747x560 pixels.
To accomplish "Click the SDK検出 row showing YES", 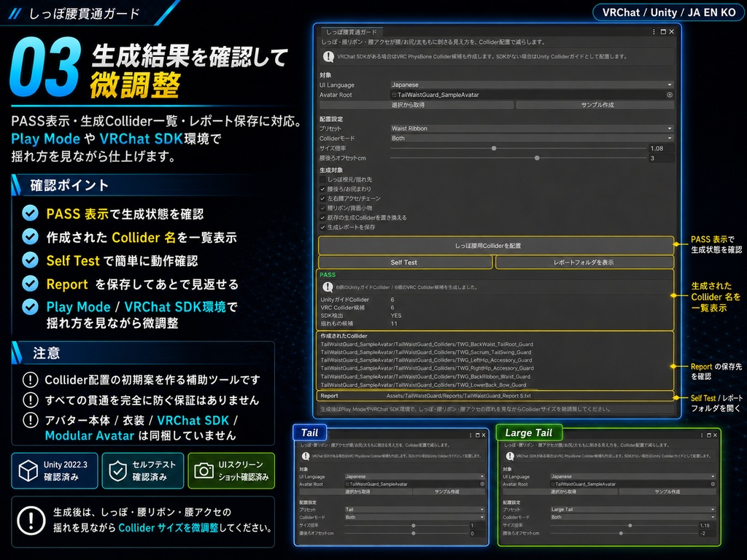I will [361, 316].
